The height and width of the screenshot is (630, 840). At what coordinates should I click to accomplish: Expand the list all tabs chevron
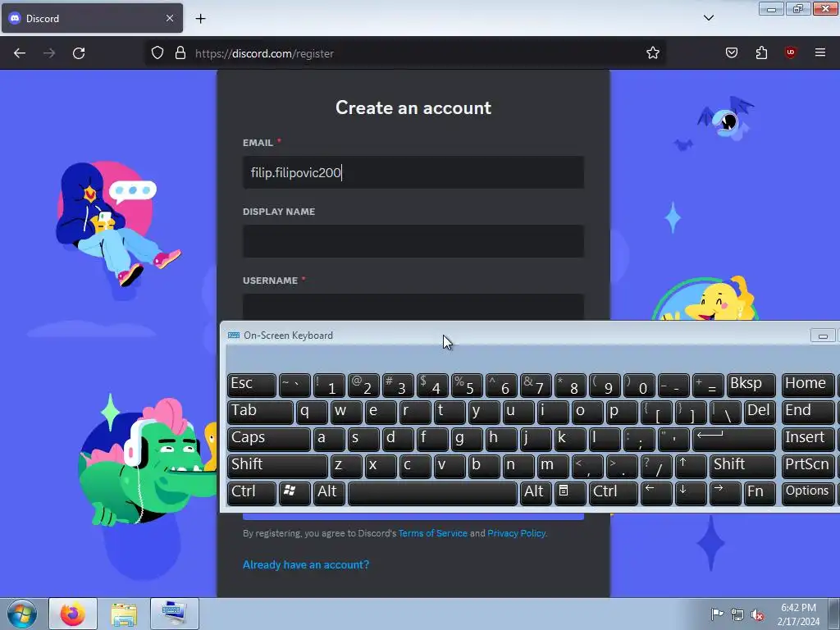[x=708, y=18]
